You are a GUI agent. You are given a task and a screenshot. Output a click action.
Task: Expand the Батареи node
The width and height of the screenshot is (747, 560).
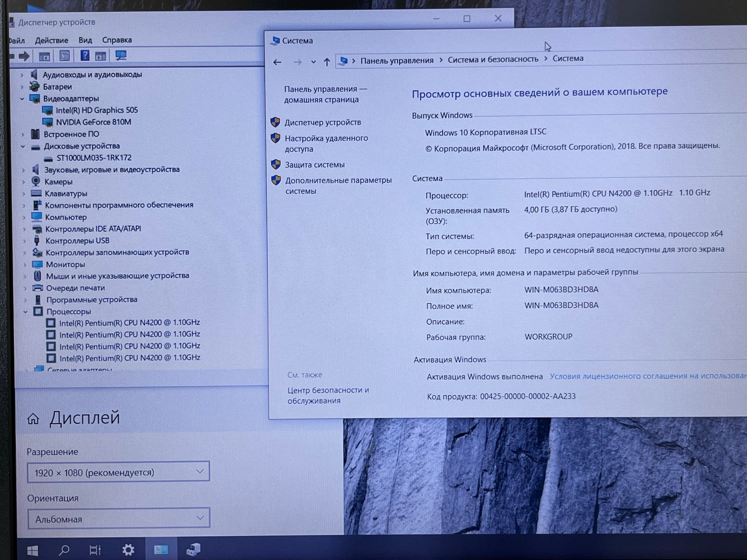(x=22, y=87)
